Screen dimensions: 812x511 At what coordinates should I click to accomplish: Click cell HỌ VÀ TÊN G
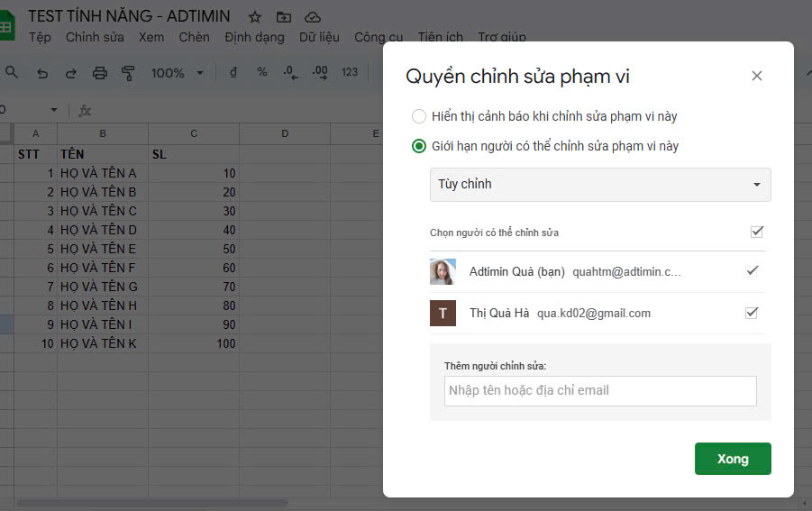pos(103,287)
